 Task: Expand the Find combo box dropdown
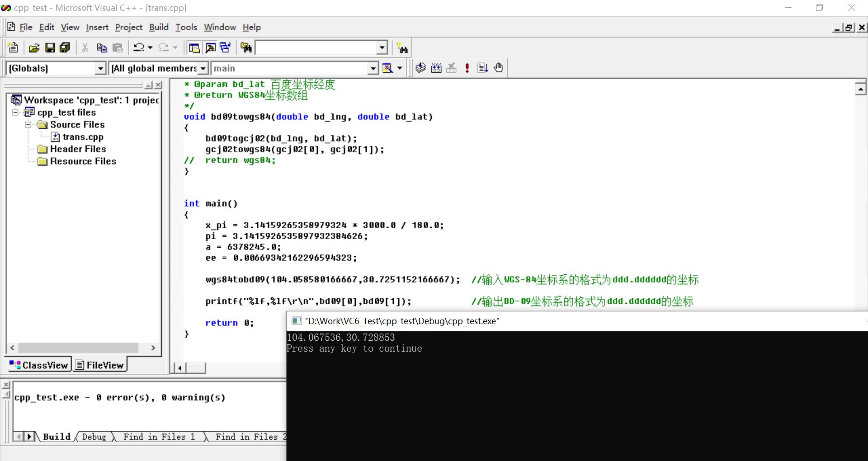point(382,47)
